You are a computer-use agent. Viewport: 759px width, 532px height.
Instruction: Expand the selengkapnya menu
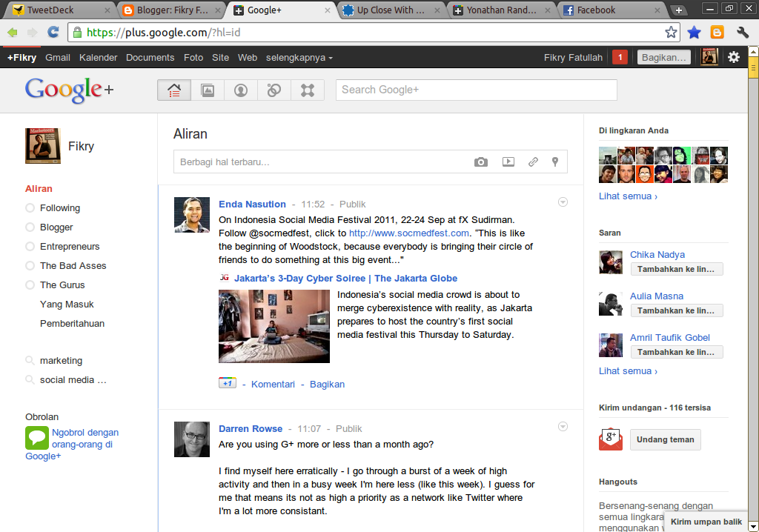pyautogui.click(x=299, y=58)
